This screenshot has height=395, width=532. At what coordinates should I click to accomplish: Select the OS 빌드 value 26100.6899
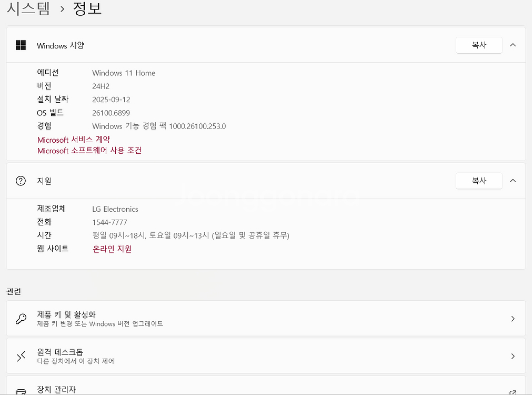tap(111, 113)
